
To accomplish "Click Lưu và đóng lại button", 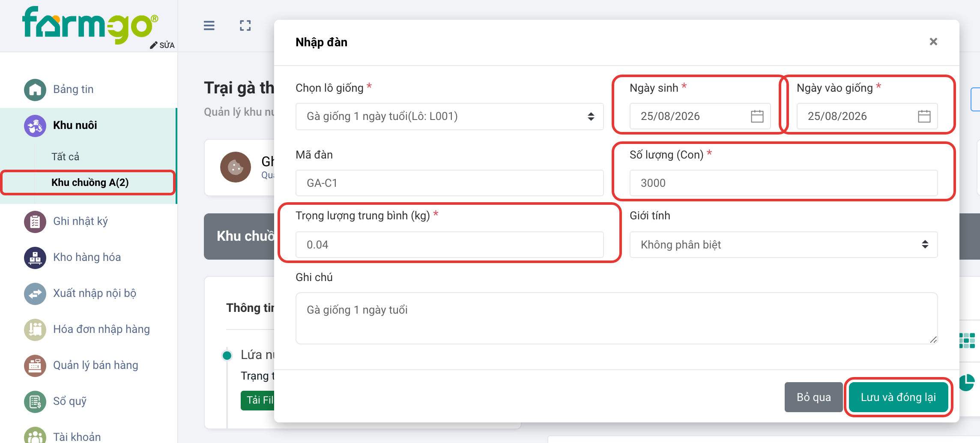I will click(898, 397).
